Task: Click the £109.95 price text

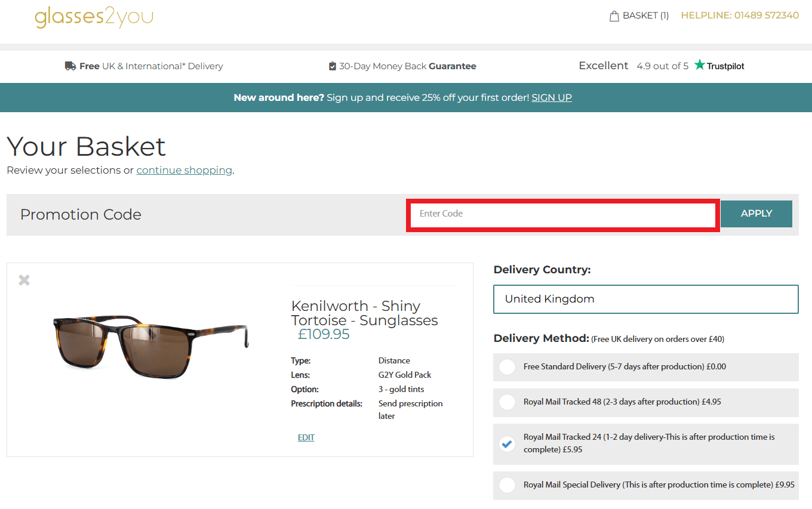Action: [x=324, y=334]
